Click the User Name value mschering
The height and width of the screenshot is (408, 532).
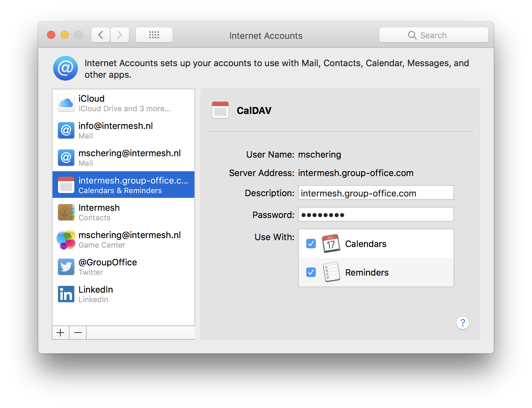(320, 155)
